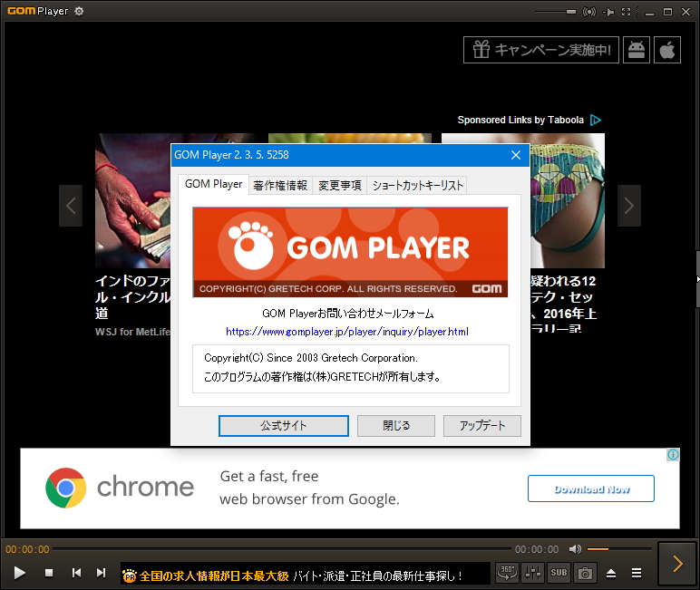Select the GOM Player tab
Viewport: 700px width, 590px height.
[x=213, y=184]
